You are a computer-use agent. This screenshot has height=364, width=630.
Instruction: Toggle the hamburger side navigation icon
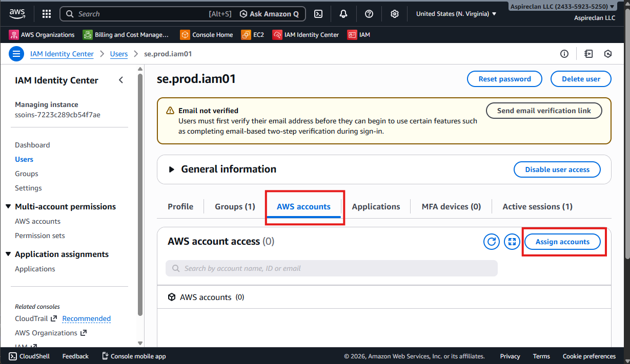16,54
